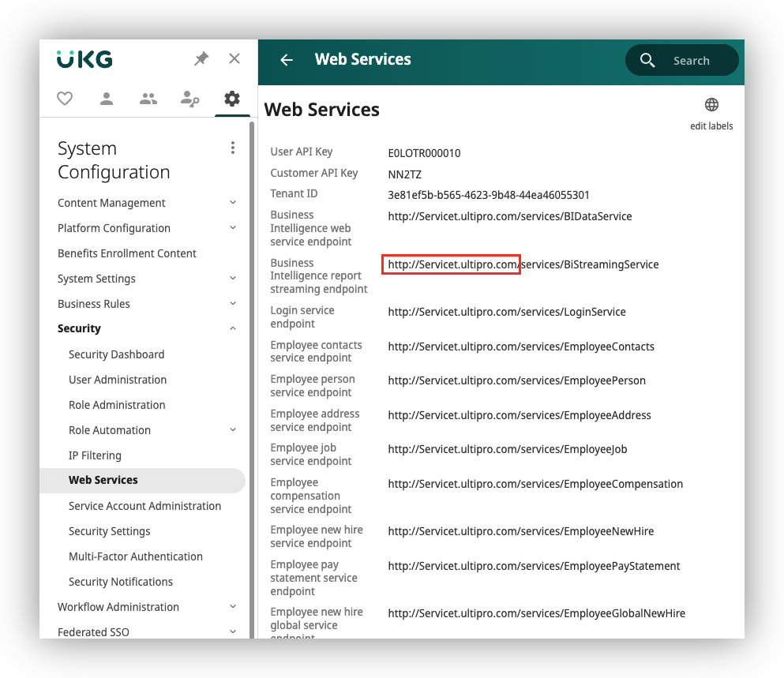Pin the navigation menu
Screen dimensions: 784x678
201,59
